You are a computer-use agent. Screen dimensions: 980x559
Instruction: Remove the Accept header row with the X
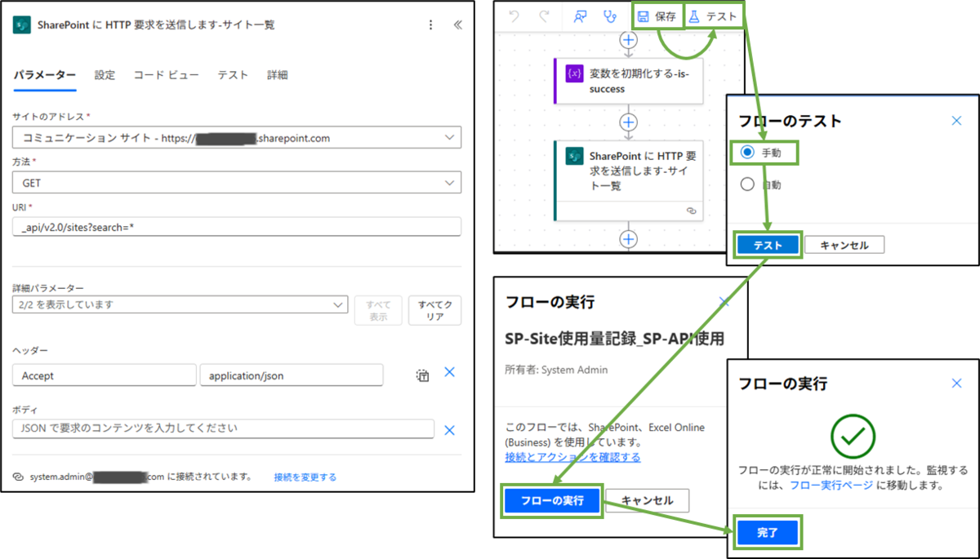tap(449, 372)
